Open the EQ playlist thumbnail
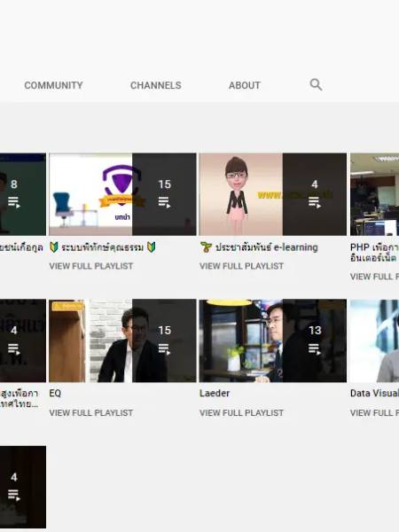Viewport: 399px width, 532px height. pos(122,340)
